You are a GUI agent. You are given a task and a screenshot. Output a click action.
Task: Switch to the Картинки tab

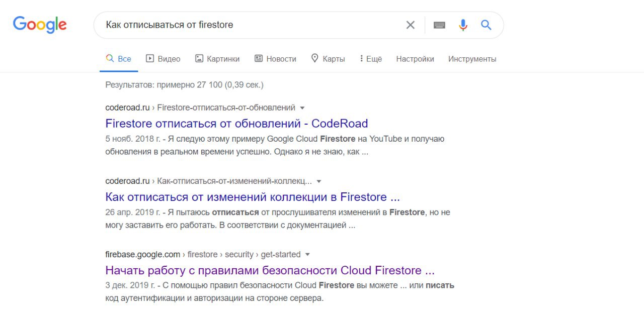(x=217, y=59)
